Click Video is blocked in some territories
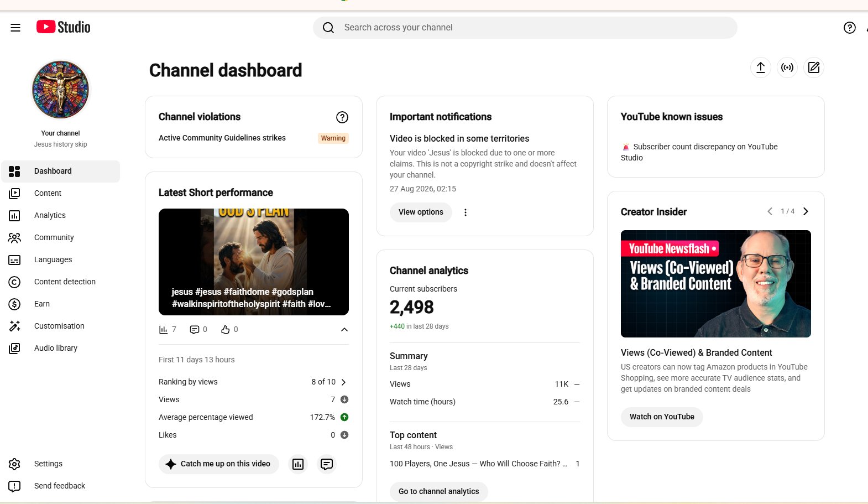 [x=459, y=139]
